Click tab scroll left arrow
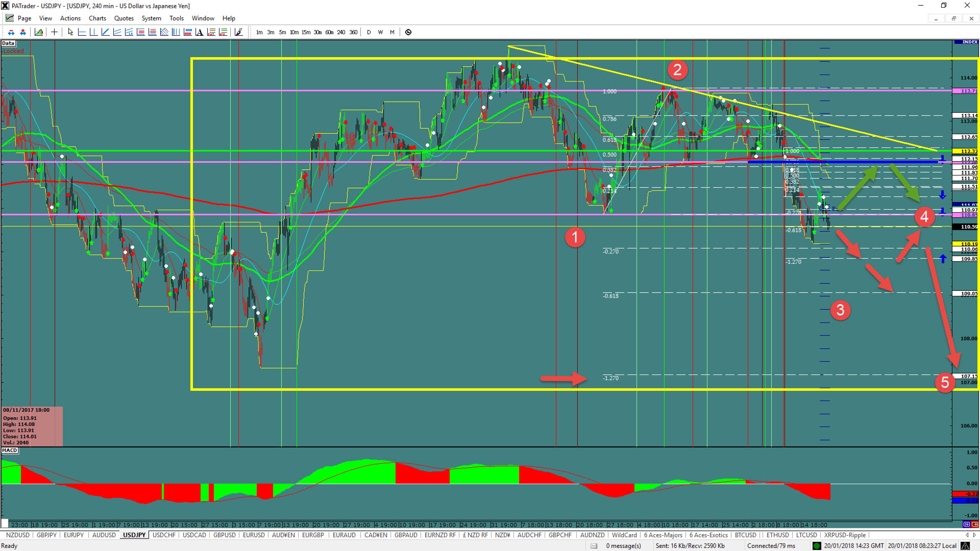Screen dimensions: 980x551 967,535
